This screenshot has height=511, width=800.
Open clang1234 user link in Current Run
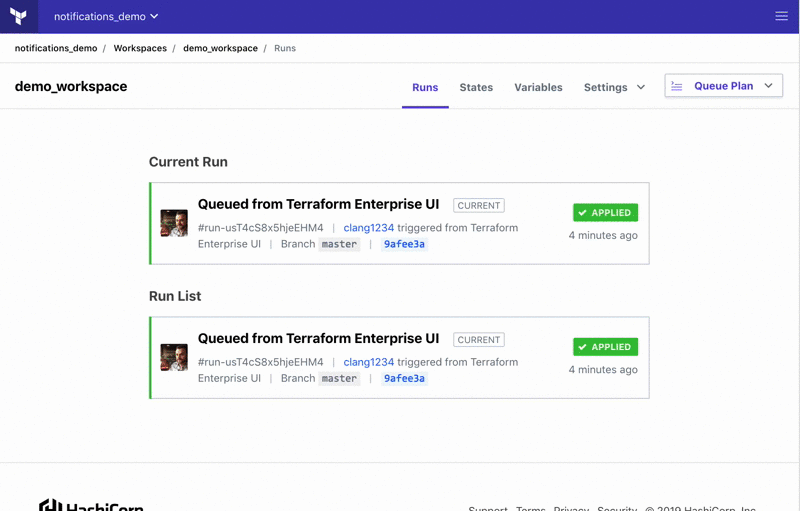click(369, 228)
